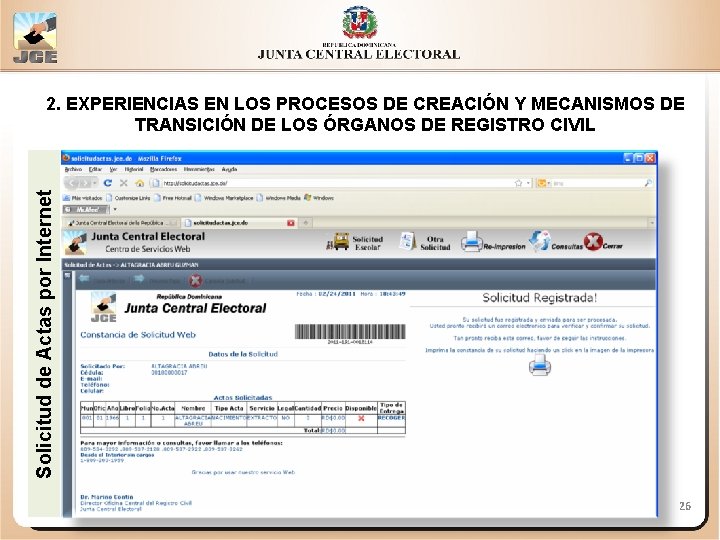The width and height of the screenshot is (720, 540).
Task: Click the URL address bar field
Action: (333, 183)
